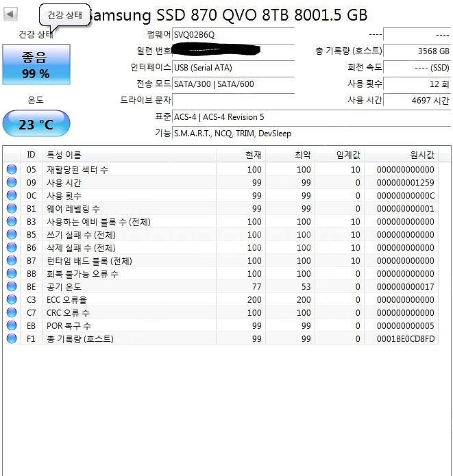This screenshot has width=453, height=476.
Task: Select row 사용하는 예비 블록 수 (전체)
Action: point(222,222)
